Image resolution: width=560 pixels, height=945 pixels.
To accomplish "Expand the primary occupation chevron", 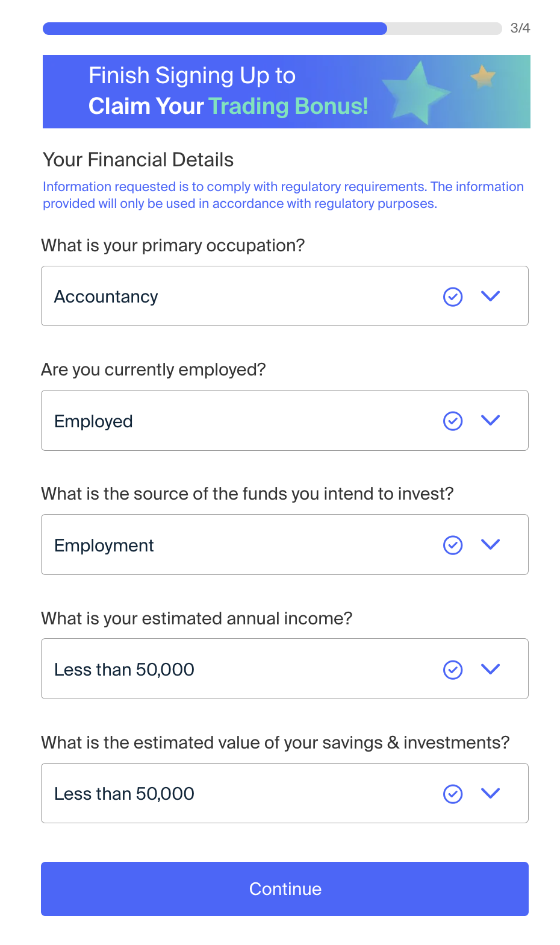I will click(x=491, y=296).
